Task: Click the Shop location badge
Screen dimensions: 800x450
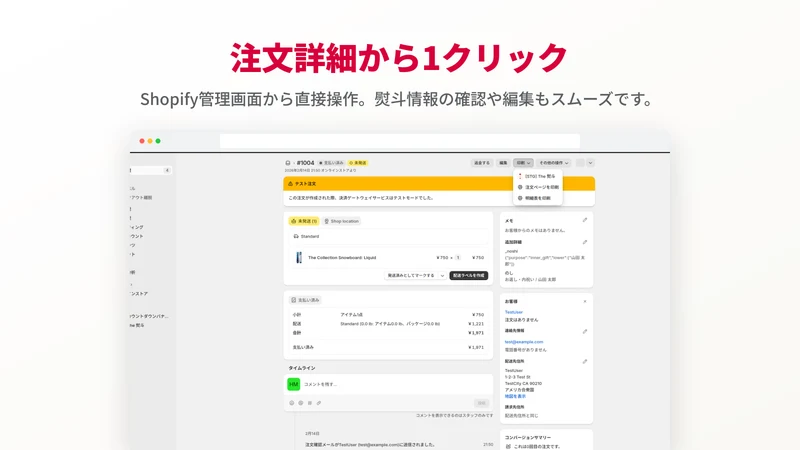Action: click(x=342, y=221)
